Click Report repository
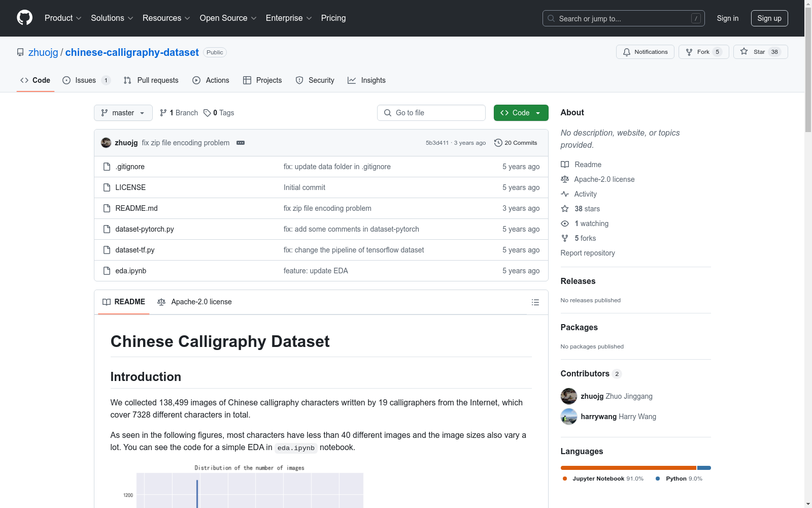Screen dimensions: 812x508 point(588,253)
